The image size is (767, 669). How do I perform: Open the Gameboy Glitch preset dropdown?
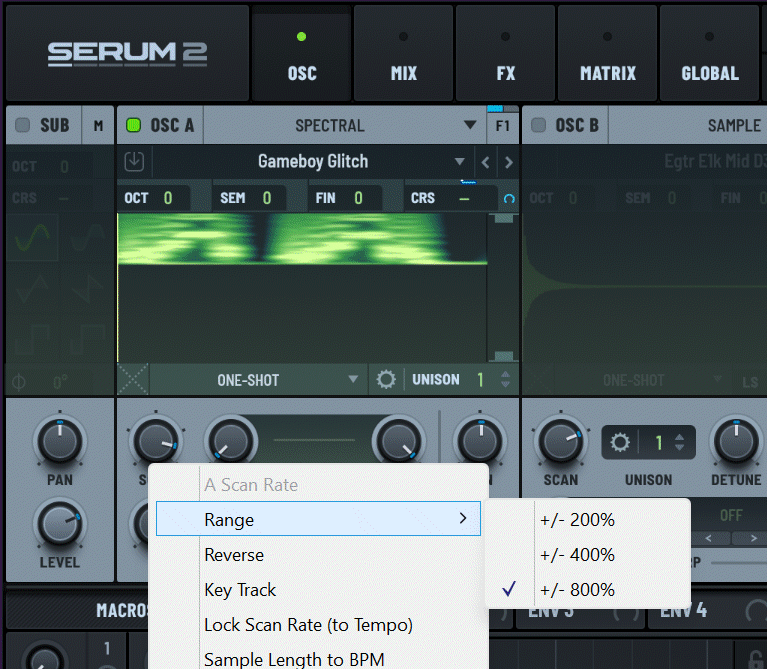[313, 161]
